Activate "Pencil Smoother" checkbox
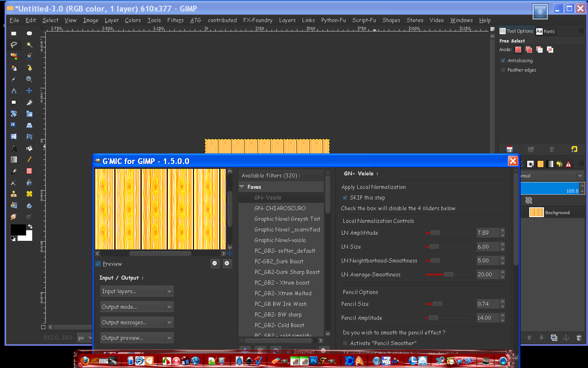Viewport: 588px width, 368px height. tap(345, 343)
